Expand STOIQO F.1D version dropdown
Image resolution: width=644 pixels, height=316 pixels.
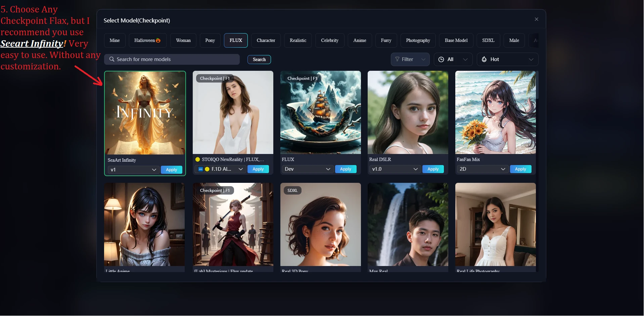point(220,169)
